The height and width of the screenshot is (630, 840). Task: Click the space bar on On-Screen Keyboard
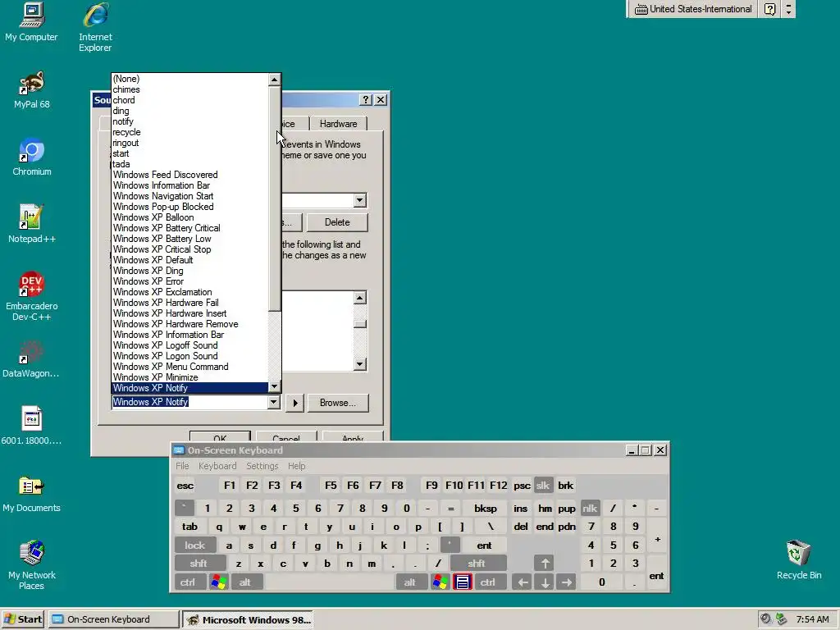(329, 582)
